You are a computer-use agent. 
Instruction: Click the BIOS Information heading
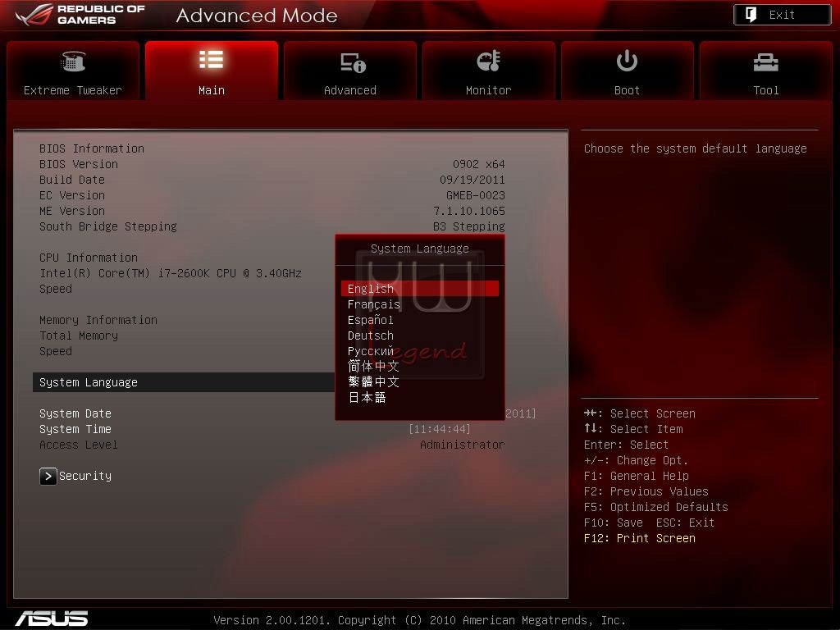pyautogui.click(x=92, y=148)
